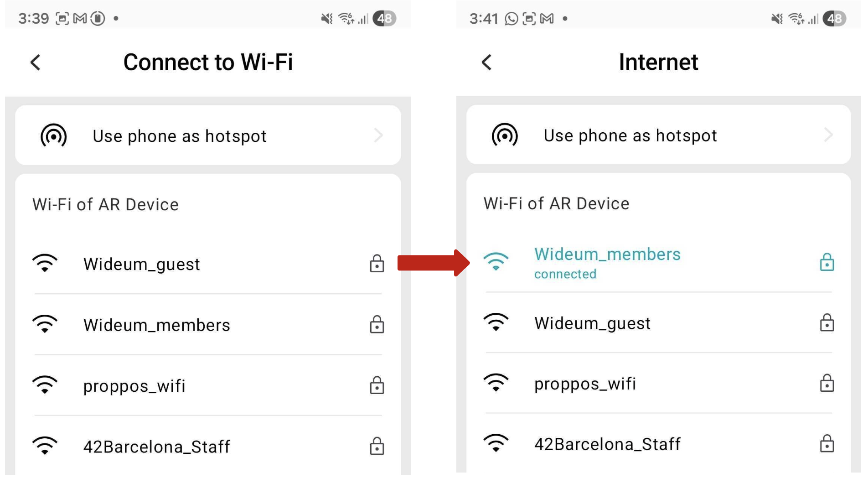Tap lock icon next to Wideum_guest on left screen
The height and width of the screenshot is (478, 868).
pos(377,264)
